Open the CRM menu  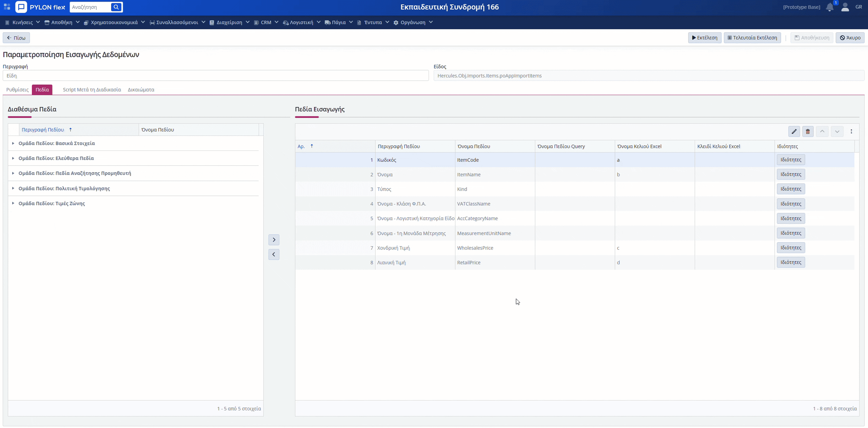(266, 22)
